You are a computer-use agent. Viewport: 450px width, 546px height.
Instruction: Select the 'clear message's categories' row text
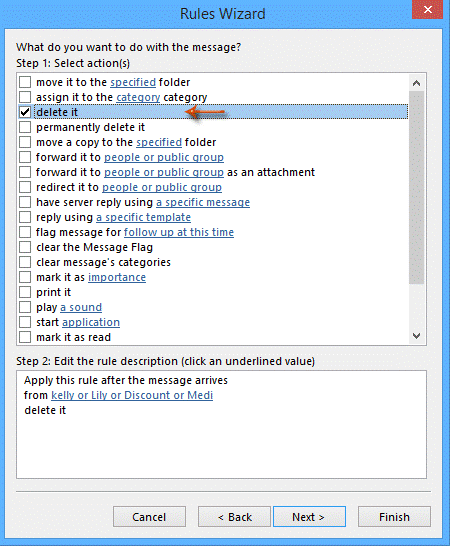[103, 262]
